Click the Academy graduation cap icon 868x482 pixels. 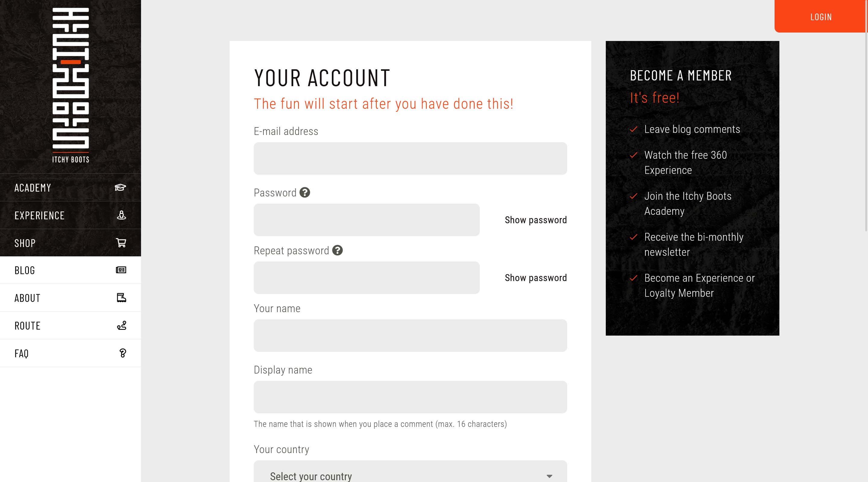click(x=120, y=188)
